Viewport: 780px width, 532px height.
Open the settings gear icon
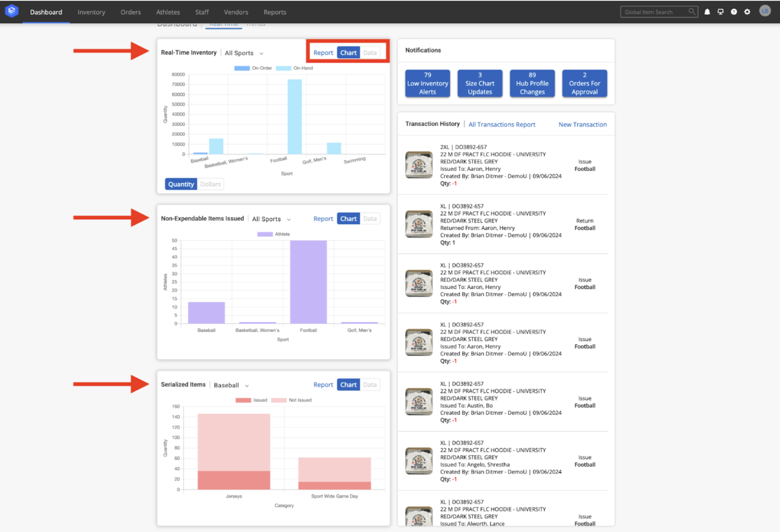pos(747,12)
